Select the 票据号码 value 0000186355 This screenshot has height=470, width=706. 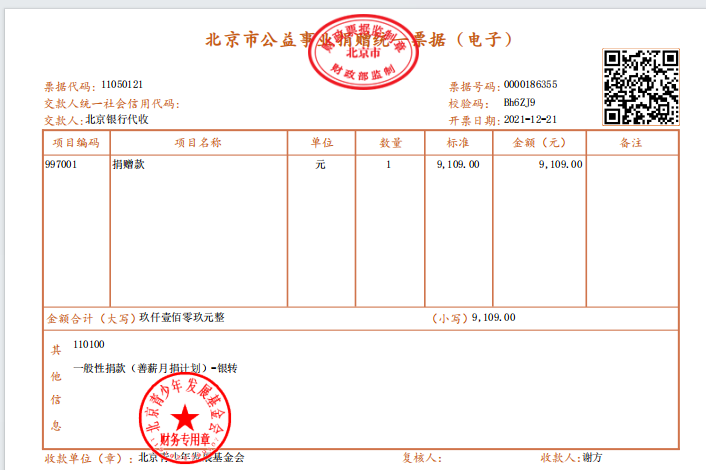(531, 85)
